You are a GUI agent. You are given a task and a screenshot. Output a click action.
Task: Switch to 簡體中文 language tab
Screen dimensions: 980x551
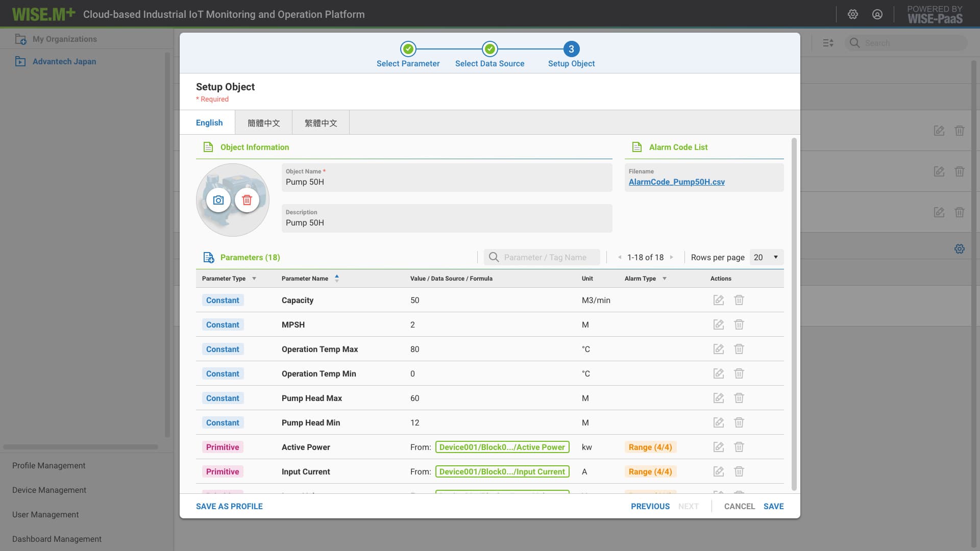(x=263, y=123)
